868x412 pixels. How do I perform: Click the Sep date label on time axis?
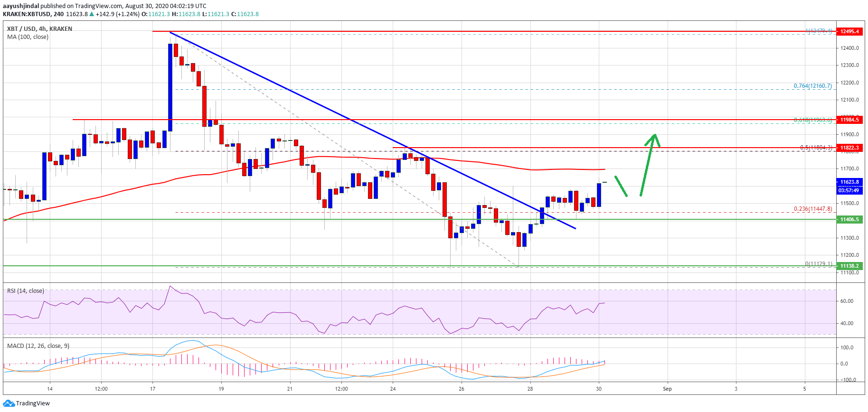[x=667, y=389]
